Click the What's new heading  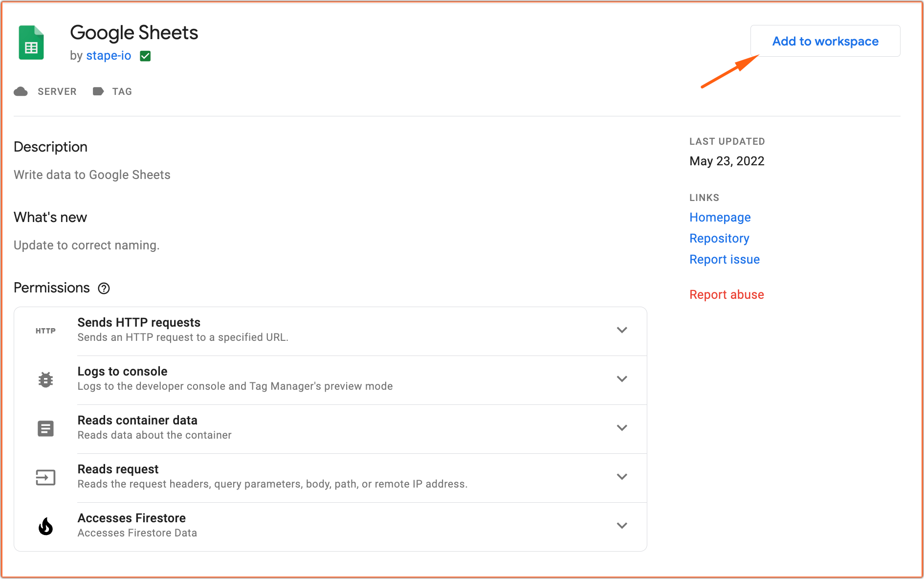point(50,218)
